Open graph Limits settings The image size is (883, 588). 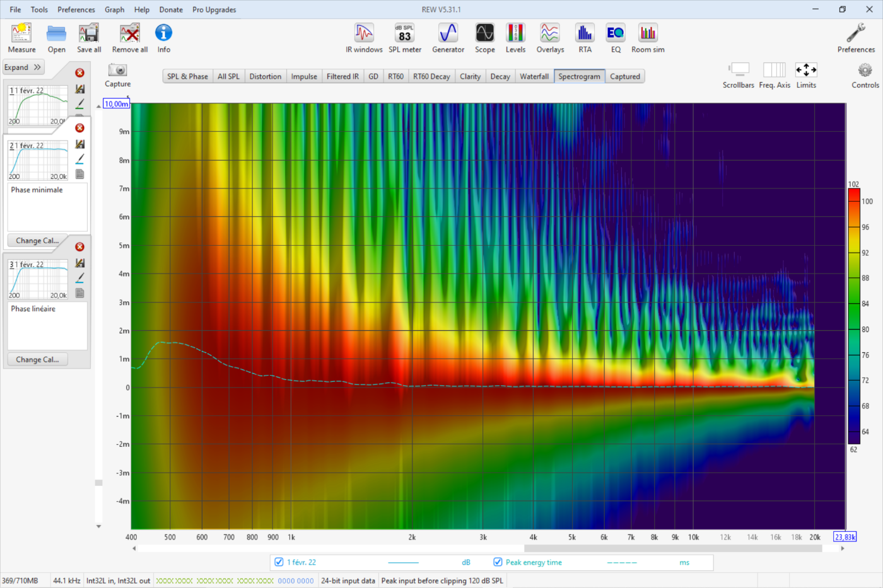click(x=805, y=75)
